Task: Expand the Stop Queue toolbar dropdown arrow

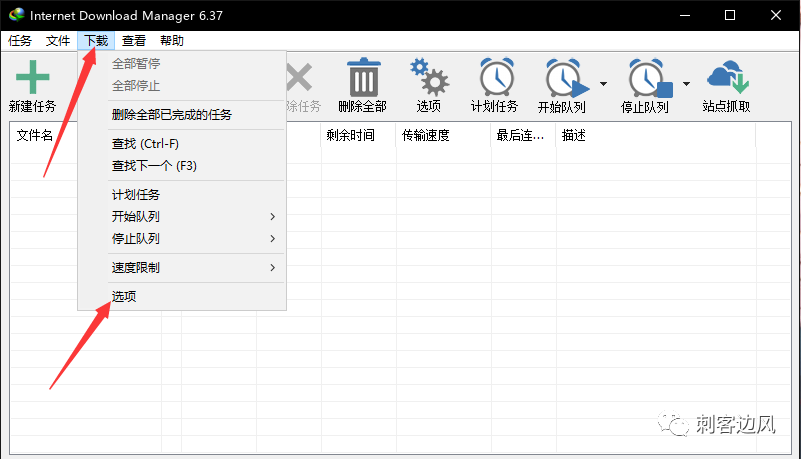Action: [687, 84]
